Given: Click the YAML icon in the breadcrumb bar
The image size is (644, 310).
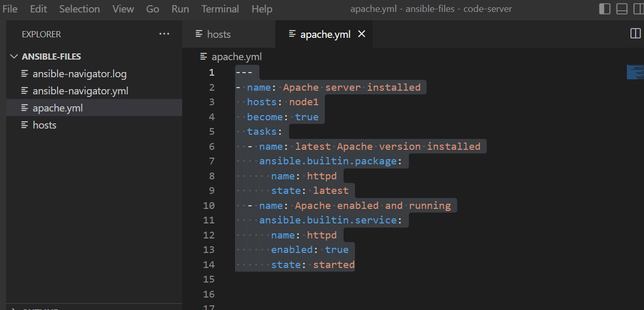Looking at the screenshot, I should (x=202, y=57).
